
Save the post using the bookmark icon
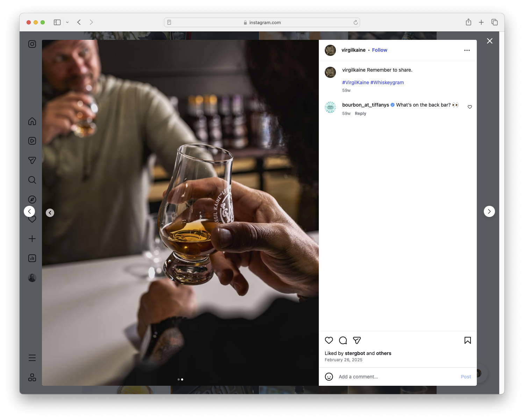[x=467, y=340]
